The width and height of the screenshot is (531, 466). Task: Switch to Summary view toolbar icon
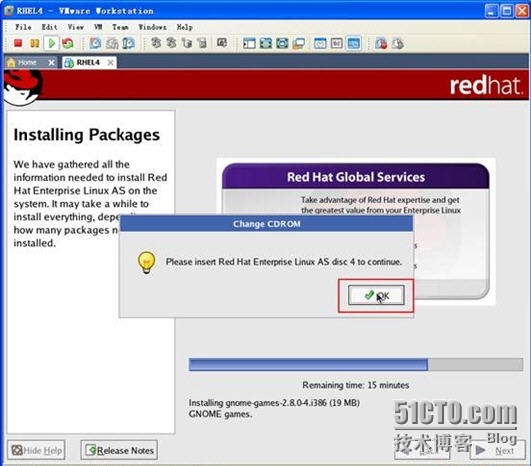tap(320, 43)
